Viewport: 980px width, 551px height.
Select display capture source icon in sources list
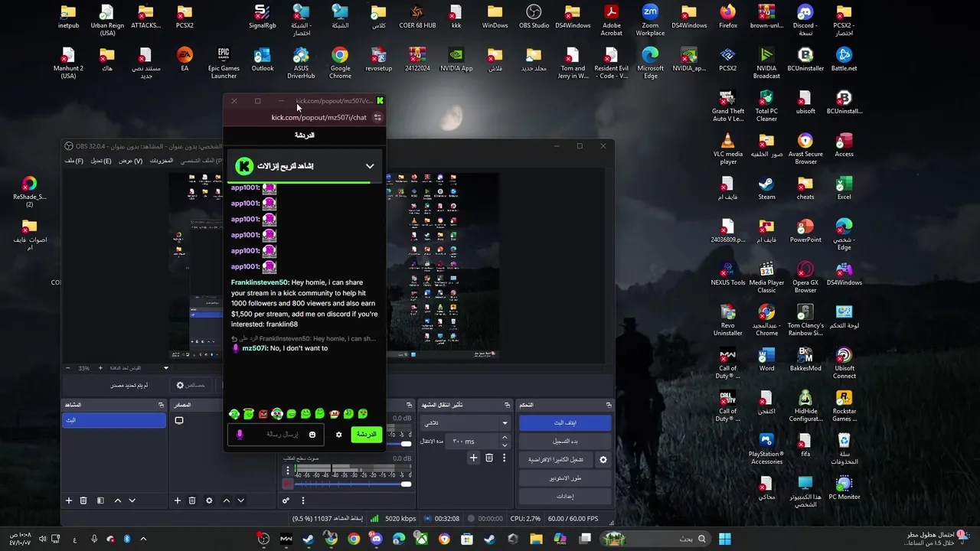tap(179, 420)
